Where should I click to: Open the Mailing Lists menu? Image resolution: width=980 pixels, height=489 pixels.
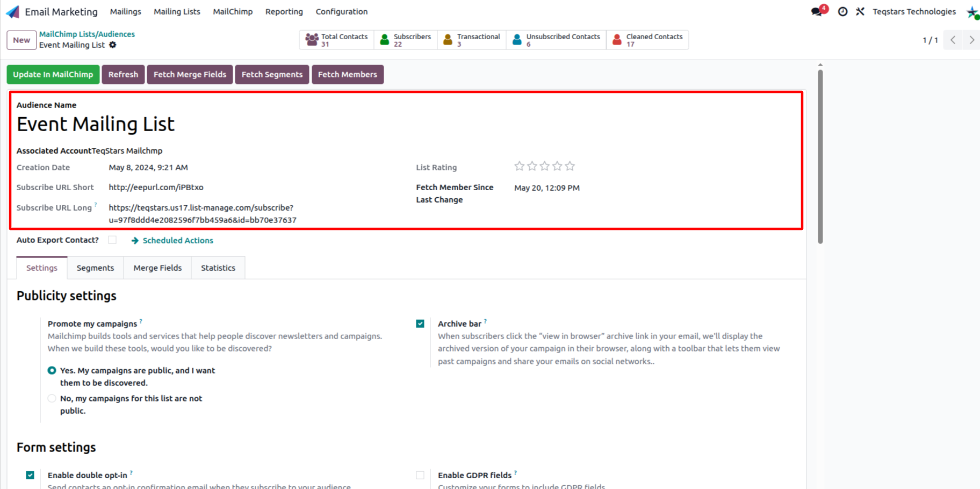177,12
